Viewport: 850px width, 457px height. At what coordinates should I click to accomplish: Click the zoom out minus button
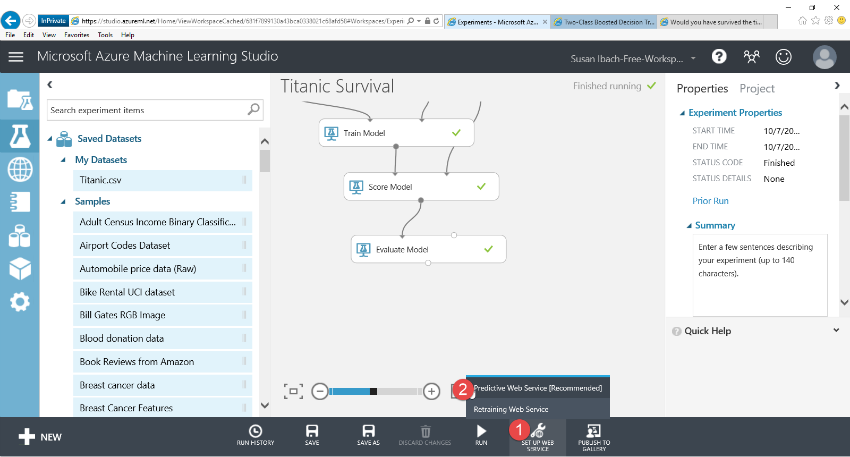tap(320, 391)
